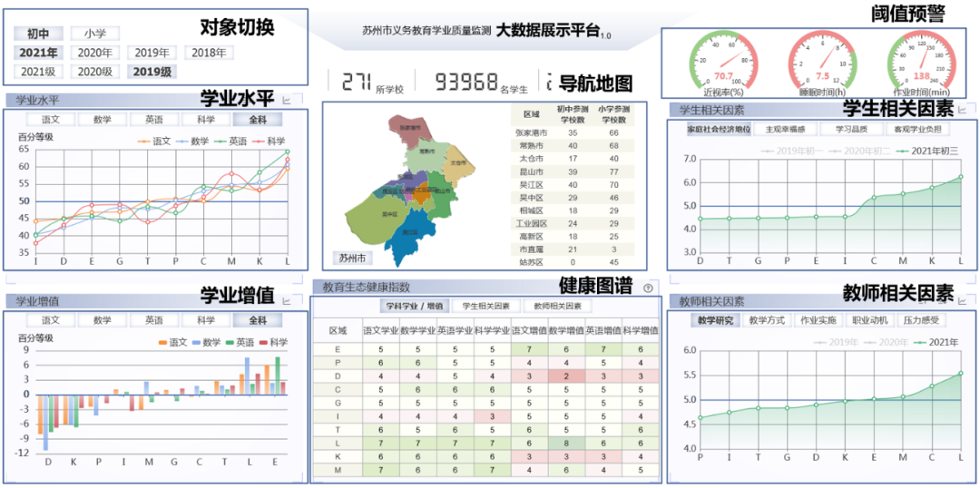The height and width of the screenshot is (488, 980).
Task: Select 英语 tab in 学业增值 panel
Action: [153, 320]
